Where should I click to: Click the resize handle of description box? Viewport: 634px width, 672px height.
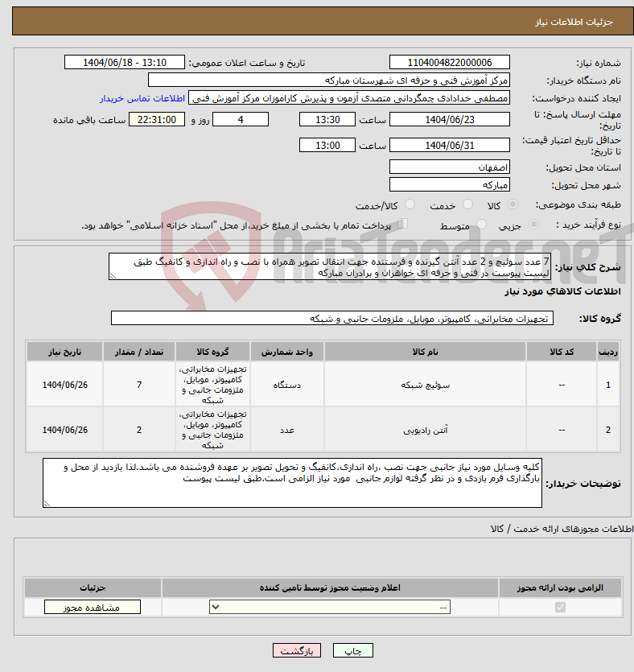click(x=113, y=276)
